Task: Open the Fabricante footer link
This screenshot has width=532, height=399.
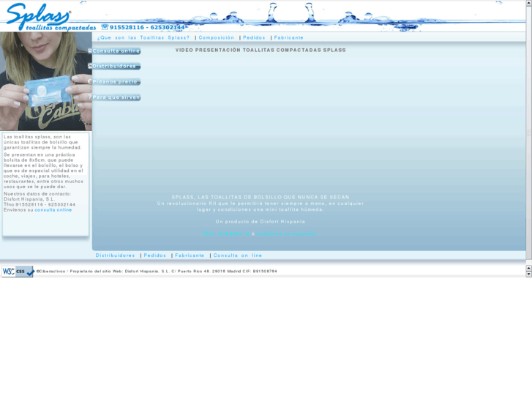Action: [x=190, y=256]
